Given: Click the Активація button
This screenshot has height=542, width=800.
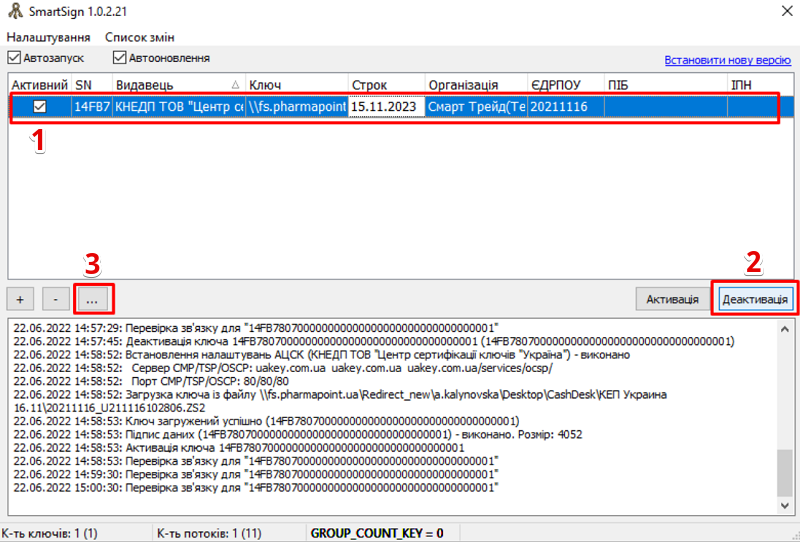Looking at the screenshot, I should click(672, 299).
